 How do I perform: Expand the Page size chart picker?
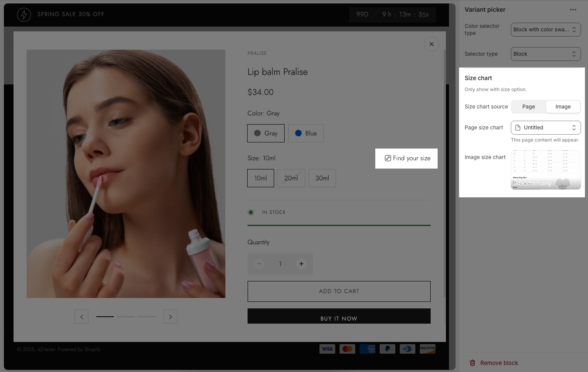[545, 128]
